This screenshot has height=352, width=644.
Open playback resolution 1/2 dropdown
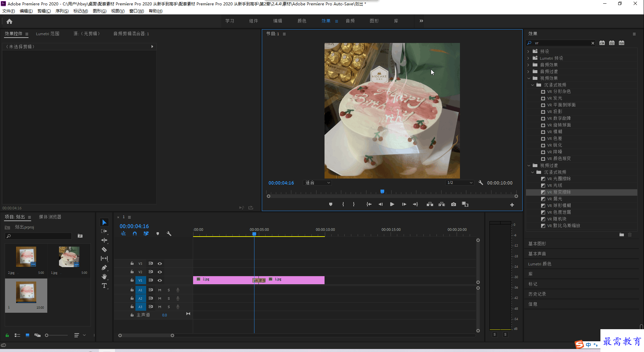pos(460,183)
